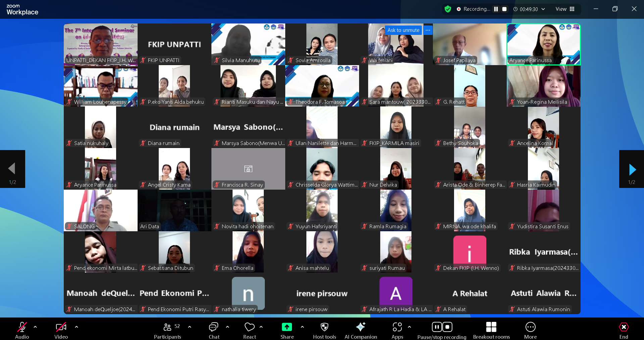
Task: Select the SALONG video tile
Action: coord(101,210)
